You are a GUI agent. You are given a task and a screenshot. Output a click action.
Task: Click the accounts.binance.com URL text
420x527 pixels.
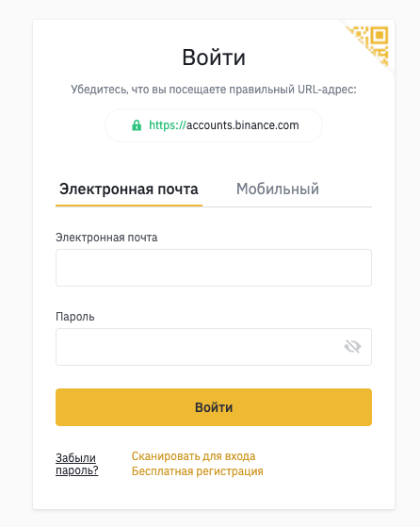click(x=242, y=125)
